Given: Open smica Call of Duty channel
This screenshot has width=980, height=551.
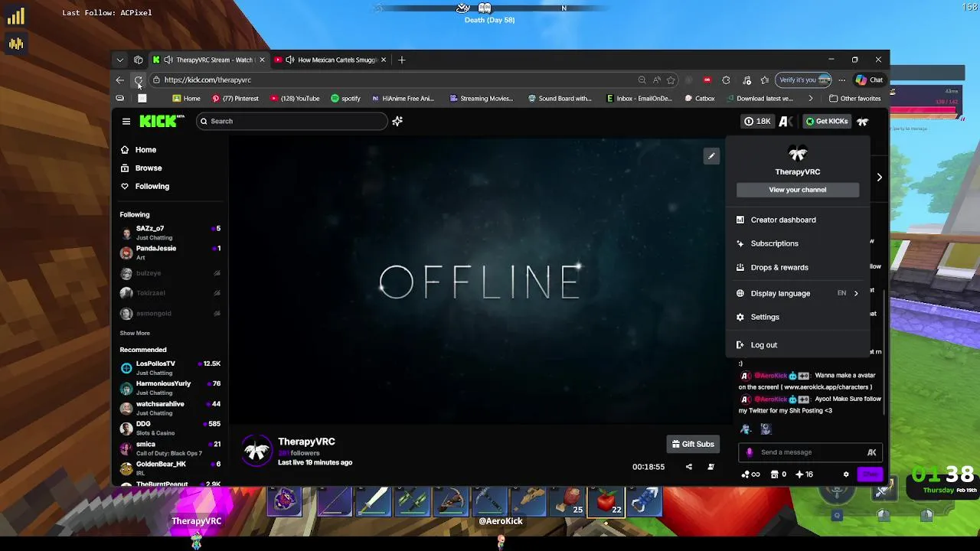Looking at the screenshot, I should 170,448.
